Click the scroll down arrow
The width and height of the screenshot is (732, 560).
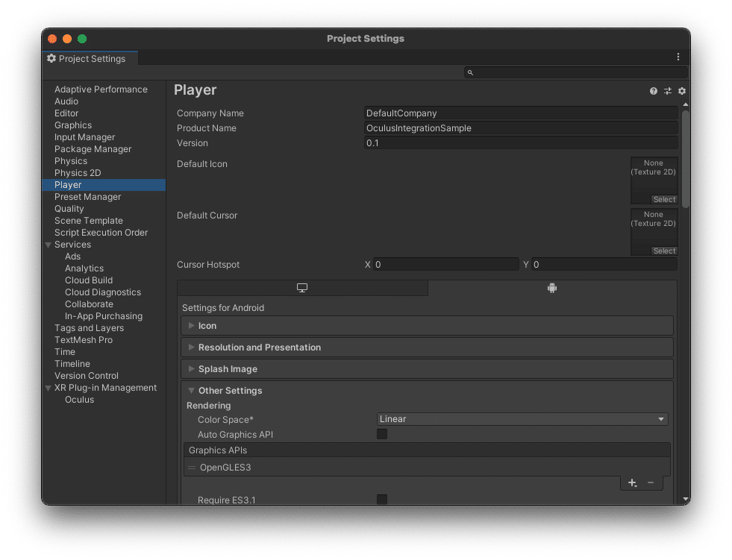685,500
